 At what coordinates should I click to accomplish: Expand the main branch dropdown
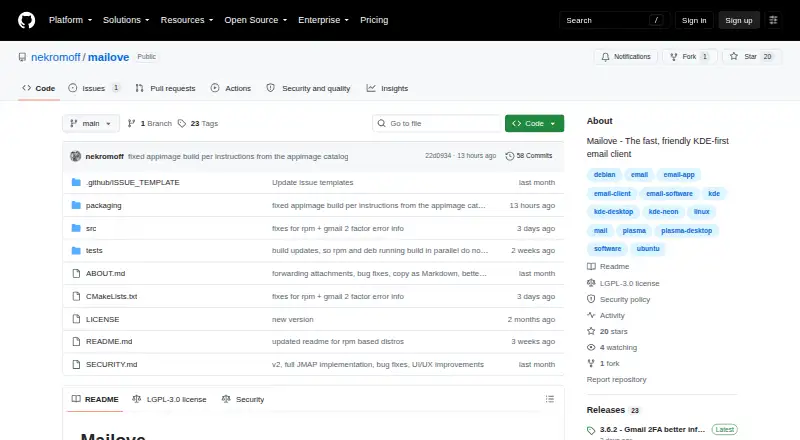pos(91,124)
